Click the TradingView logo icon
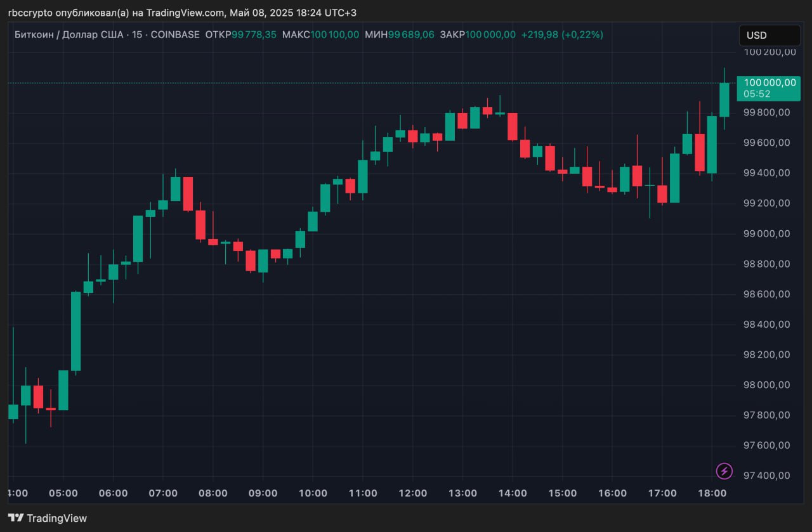 tap(16, 518)
